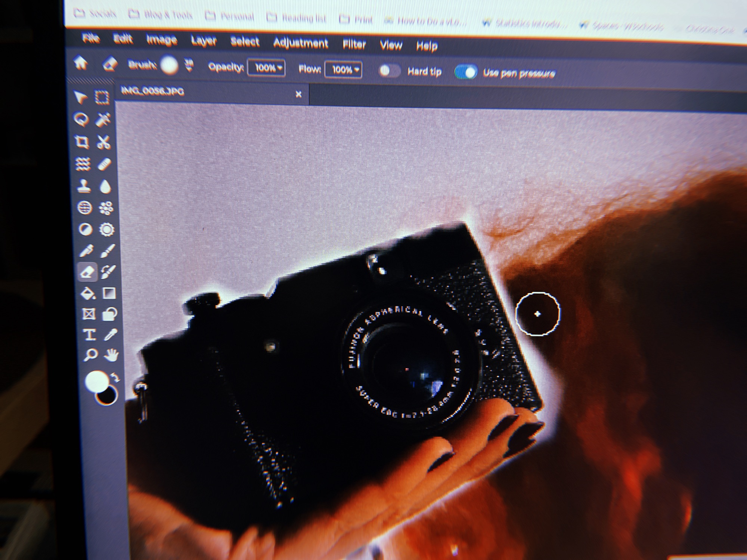Choose the Clone Stamp tool
This screenshot has height=560, width=747.
click(84, 186)
